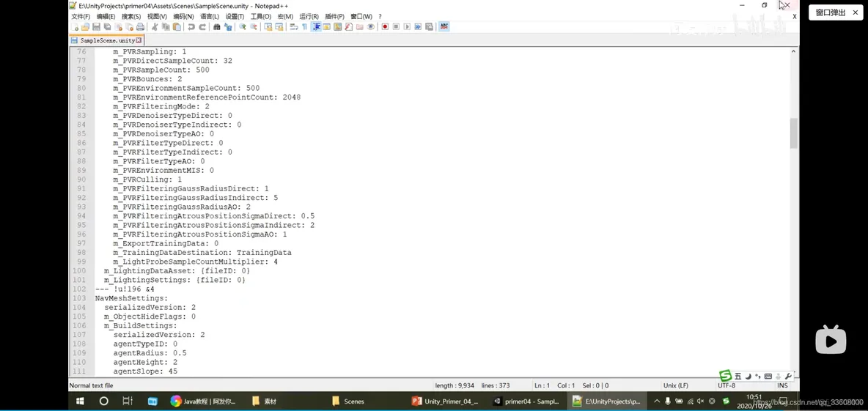
Task: Switch to Chrome Java教程 taskbar item
Action: pos(202,401)
